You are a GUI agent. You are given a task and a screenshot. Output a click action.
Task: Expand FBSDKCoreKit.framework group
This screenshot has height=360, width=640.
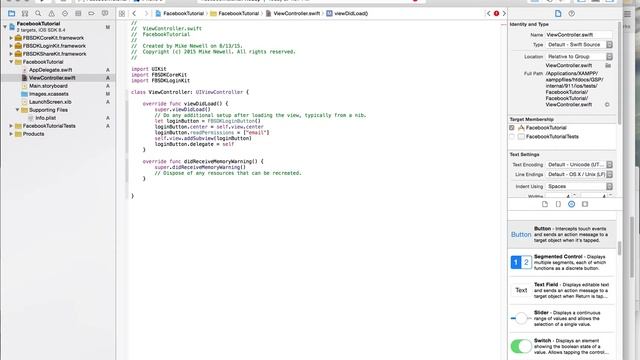pos(11,38)
